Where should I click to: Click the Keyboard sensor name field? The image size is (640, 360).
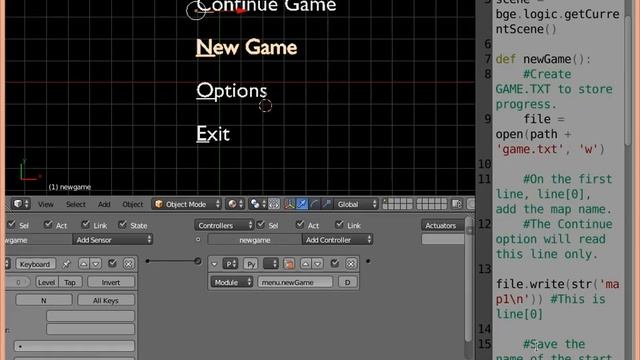tap(35, 264)
